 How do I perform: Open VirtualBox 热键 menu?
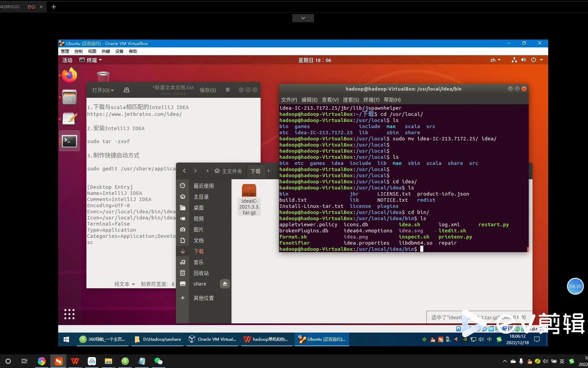(106, 51)
